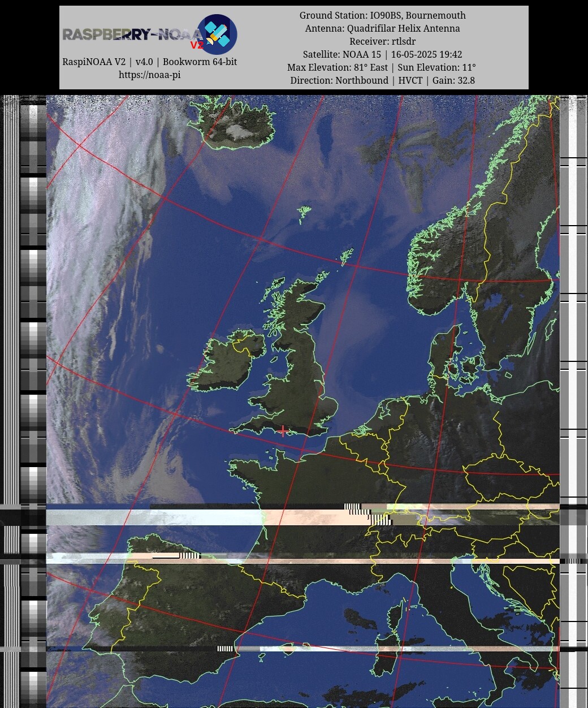Click Ireland on the satellite map

226,362
